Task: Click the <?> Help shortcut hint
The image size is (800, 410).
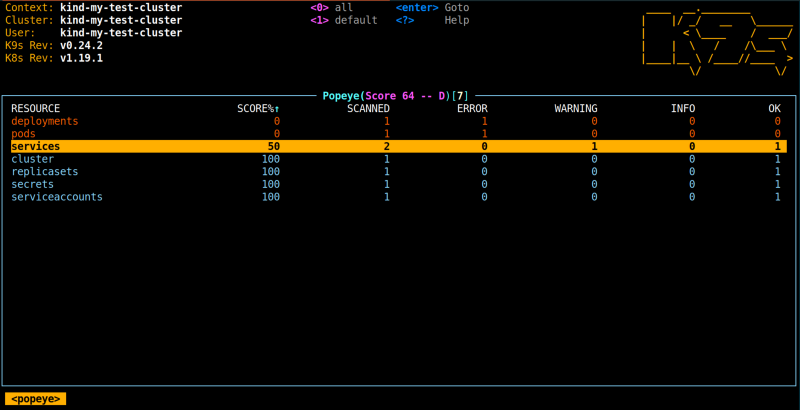Action: [x=433, y=20]
